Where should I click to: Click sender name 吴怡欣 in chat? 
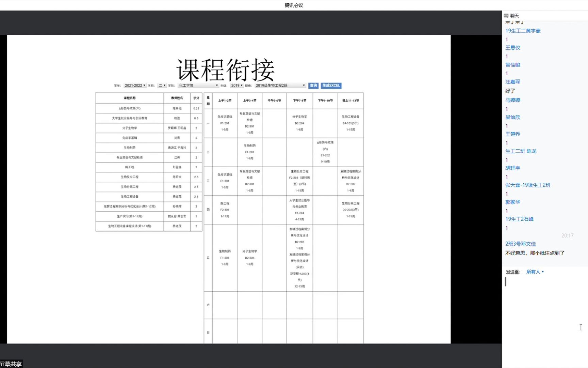pyautogui.click(x=513, y=117)
